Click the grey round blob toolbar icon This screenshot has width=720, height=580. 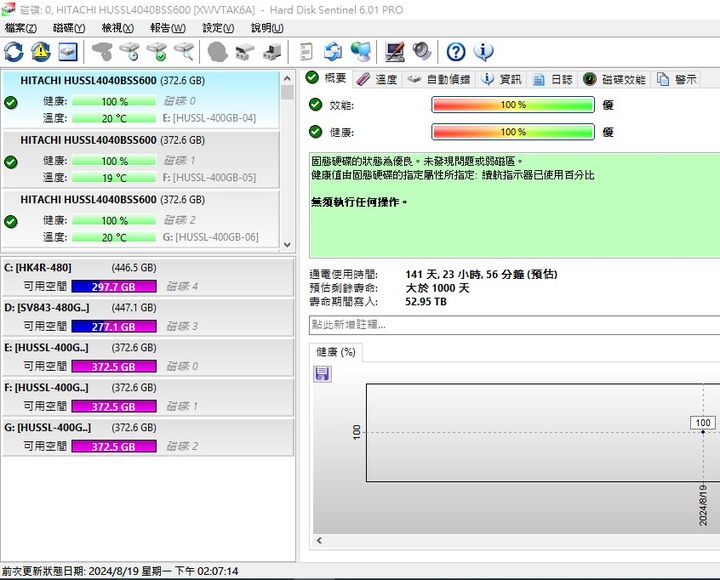pyautogui.click(x=217, y=51)
